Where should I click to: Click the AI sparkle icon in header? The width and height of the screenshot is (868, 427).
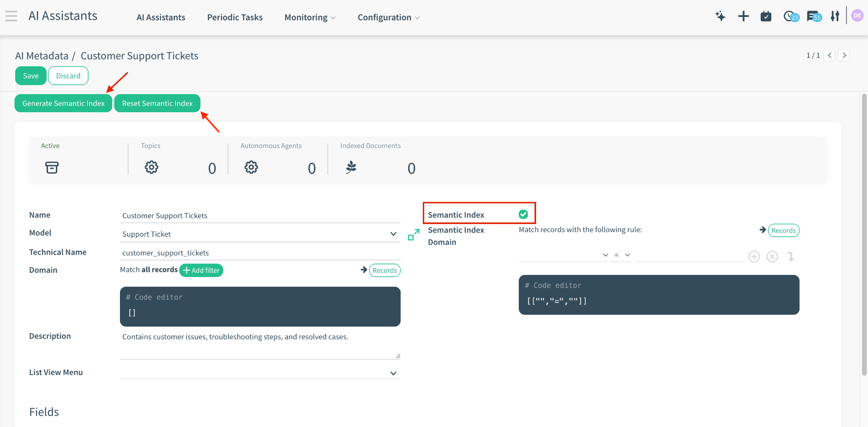pyautogui.click(x=720, y=17)
